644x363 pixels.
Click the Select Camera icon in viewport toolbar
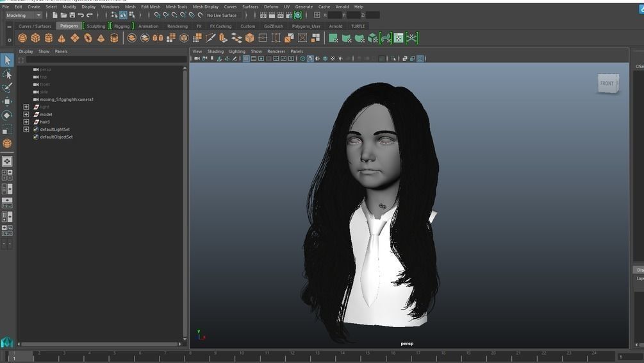[197, 59]
